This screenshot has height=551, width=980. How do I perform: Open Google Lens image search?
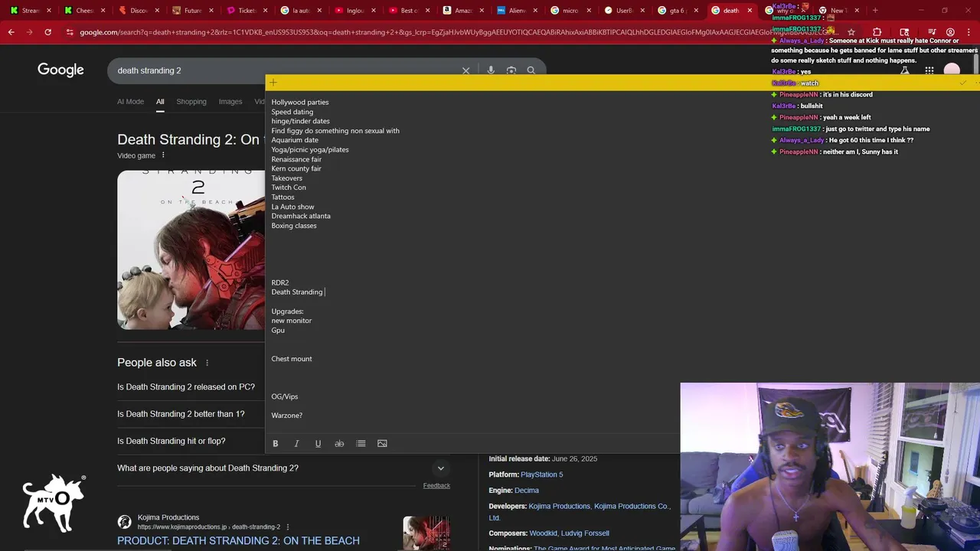tap(511, 70)
